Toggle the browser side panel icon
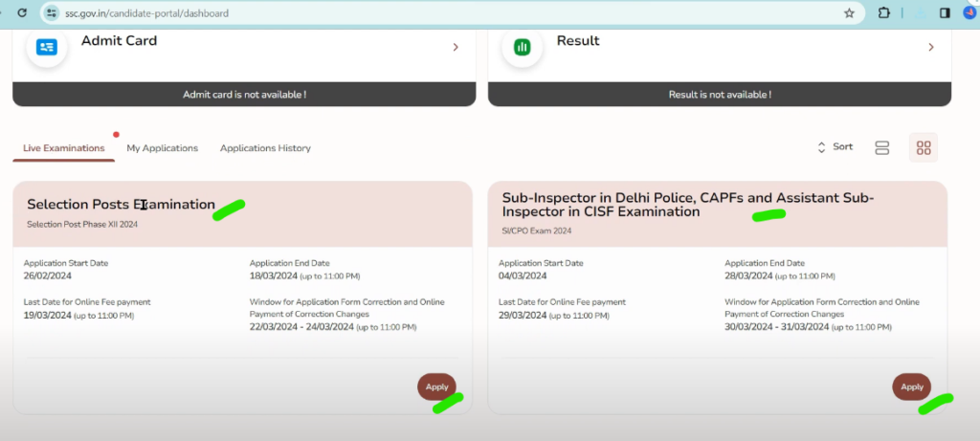The height and width of the screenshot is (441, 980). click(945, 12)
